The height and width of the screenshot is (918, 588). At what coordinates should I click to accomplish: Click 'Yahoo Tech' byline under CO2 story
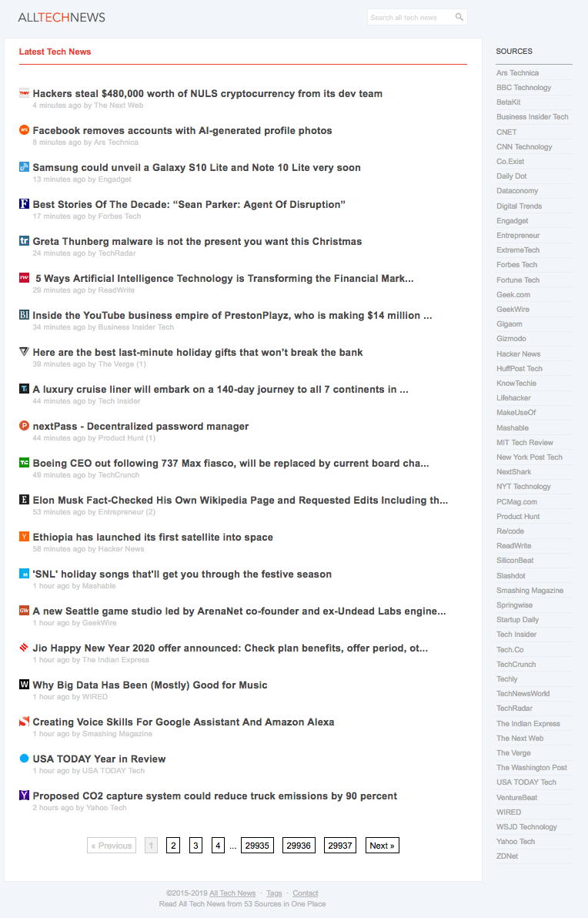tap(106, 807)
